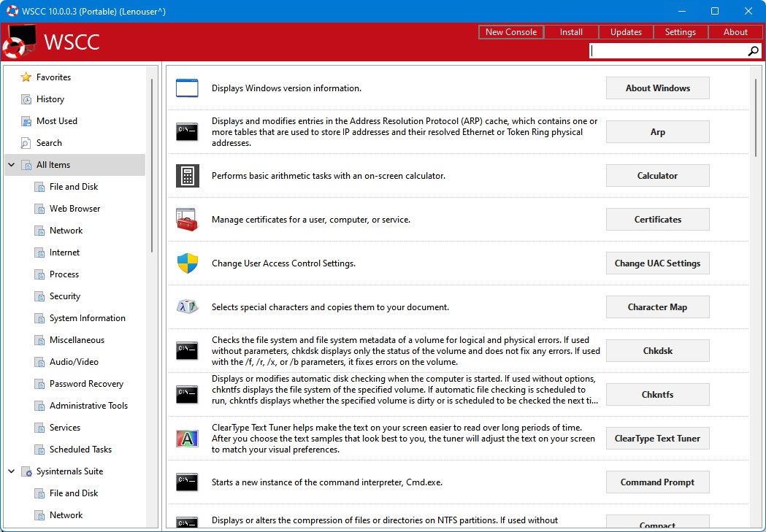Launch the Command Prompt button
Screen dimensions: 766x532
(657, 482)
